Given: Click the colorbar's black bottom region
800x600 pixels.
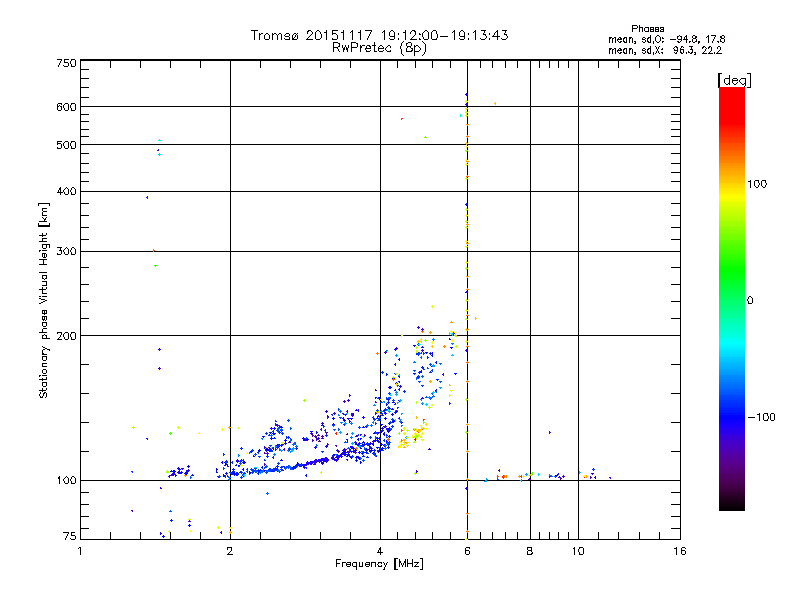Looking at the screenshot, I should (732, 503).
